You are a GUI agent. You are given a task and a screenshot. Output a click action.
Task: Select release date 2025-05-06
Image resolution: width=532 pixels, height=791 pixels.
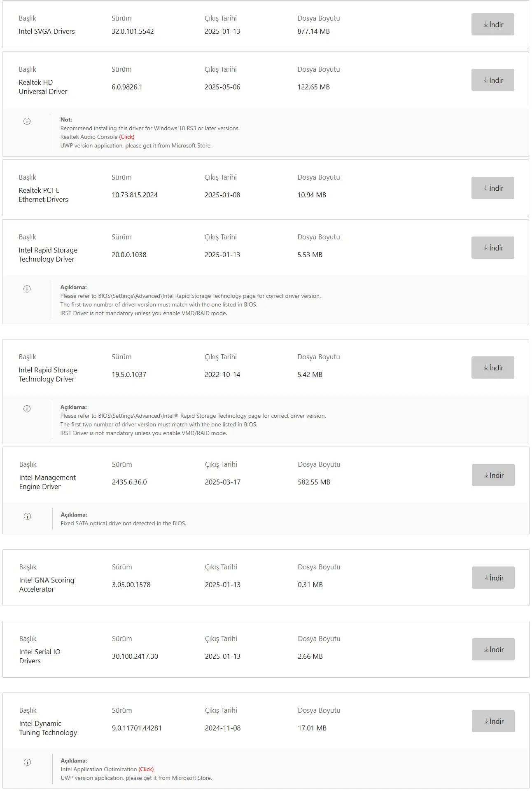click(222, 87)
